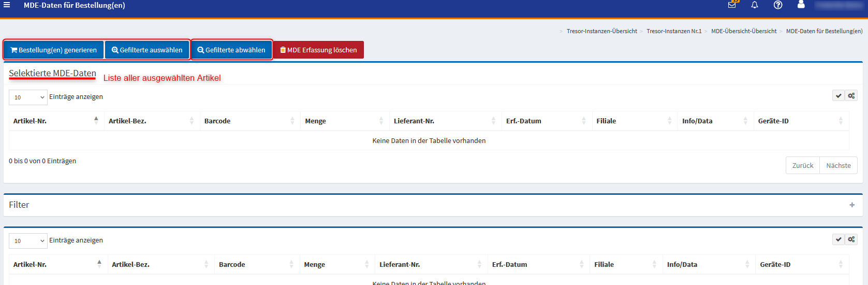Open the lower entries-per-page dropdown
The width and height of the screenshot is (868, 285).
(x=28, y=241)
